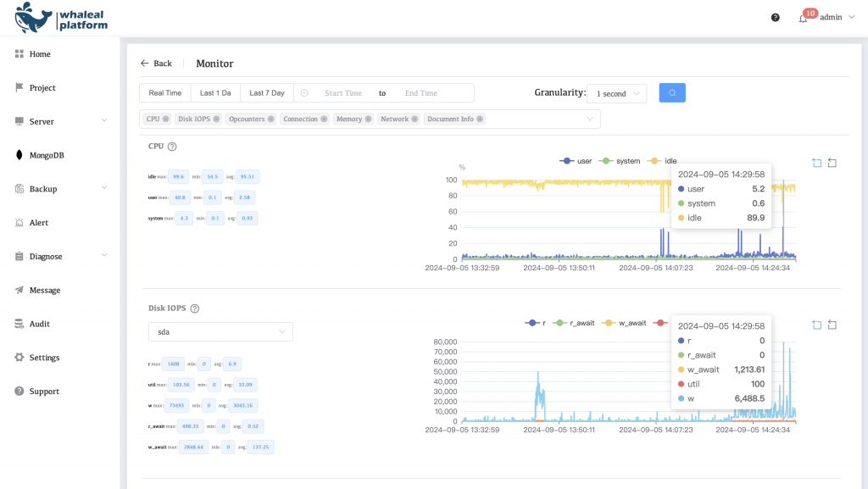
Task: Remove the Memory tag from metric filter
Action: tap(369, 119)
